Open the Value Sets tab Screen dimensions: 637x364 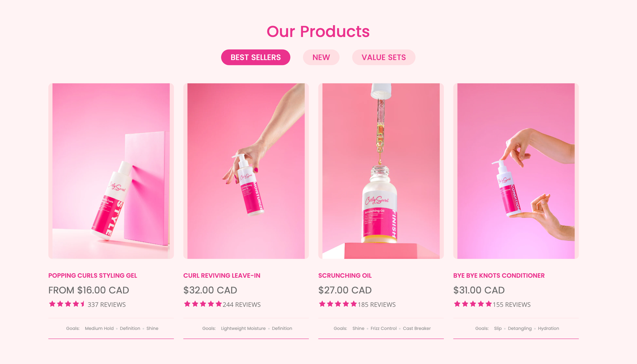tap(384, 57)
